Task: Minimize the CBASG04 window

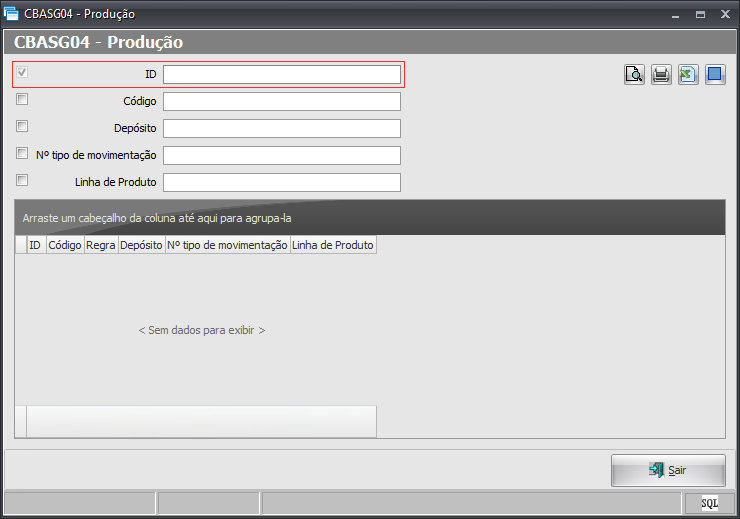Action: click(675, 15)
